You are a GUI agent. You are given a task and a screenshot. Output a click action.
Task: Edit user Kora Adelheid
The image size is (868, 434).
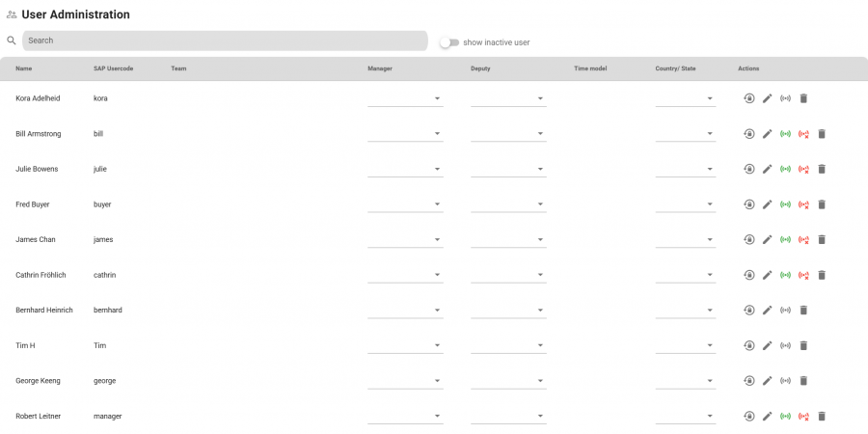pyautogui.click(x=767, y=98)
